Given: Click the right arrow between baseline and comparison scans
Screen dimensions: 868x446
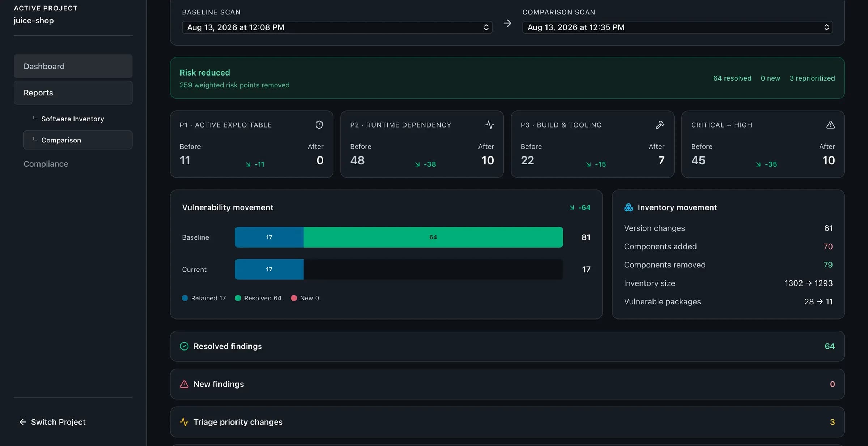Looking at the screenshot, I should click(x=507, y=23).
